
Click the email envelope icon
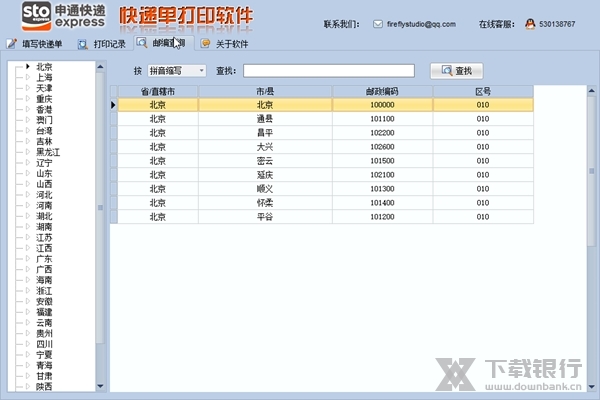tap(377, 24)
